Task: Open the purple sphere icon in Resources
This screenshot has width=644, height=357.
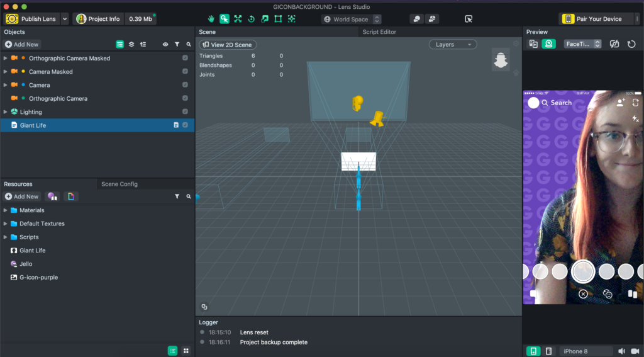Action: 52,196
